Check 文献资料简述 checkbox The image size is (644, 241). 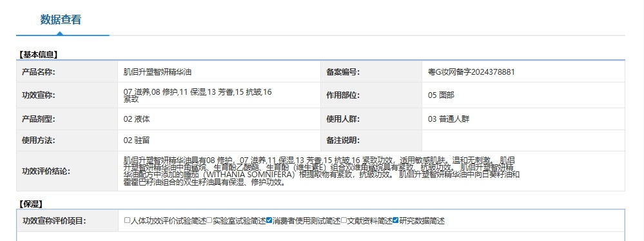click(344, 220)
